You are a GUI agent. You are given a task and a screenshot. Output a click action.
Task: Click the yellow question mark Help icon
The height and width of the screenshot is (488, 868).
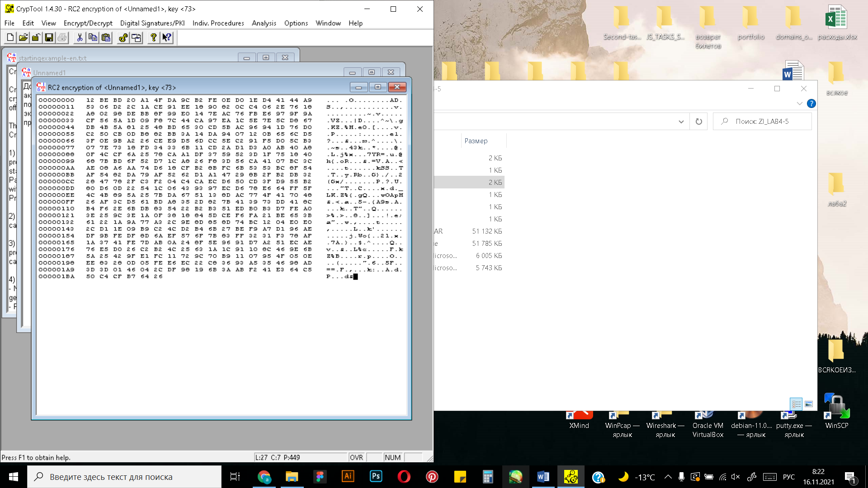[x=154, y=38]
